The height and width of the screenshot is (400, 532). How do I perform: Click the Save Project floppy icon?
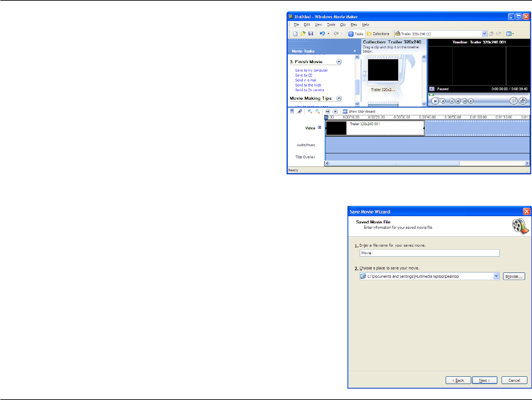pyautogui.click(x=311, y=34)
